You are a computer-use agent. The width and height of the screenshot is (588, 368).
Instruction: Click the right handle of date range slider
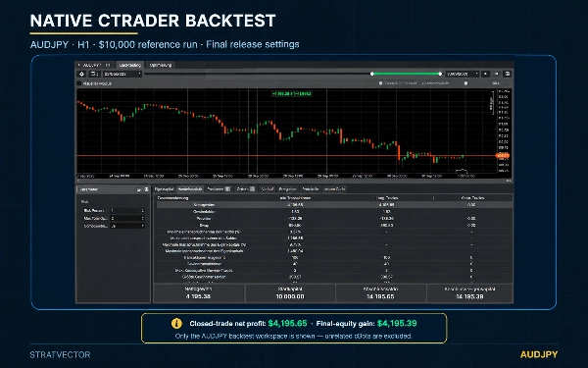click(x=440, y=74)
